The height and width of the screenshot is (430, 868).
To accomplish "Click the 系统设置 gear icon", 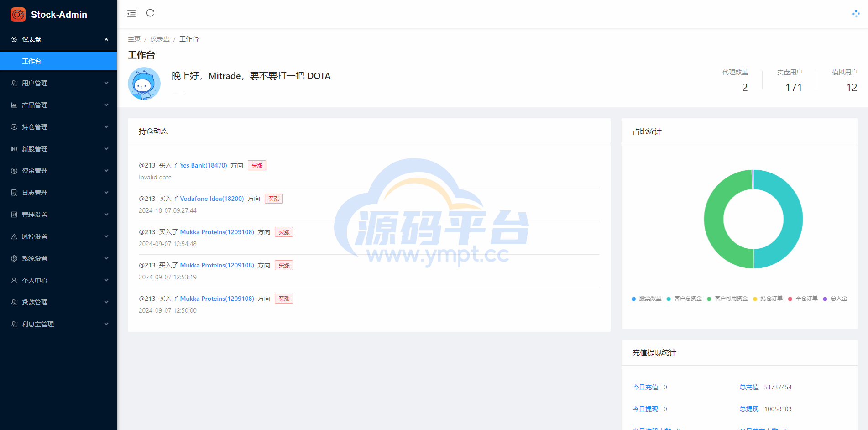I will coord(14,258).
